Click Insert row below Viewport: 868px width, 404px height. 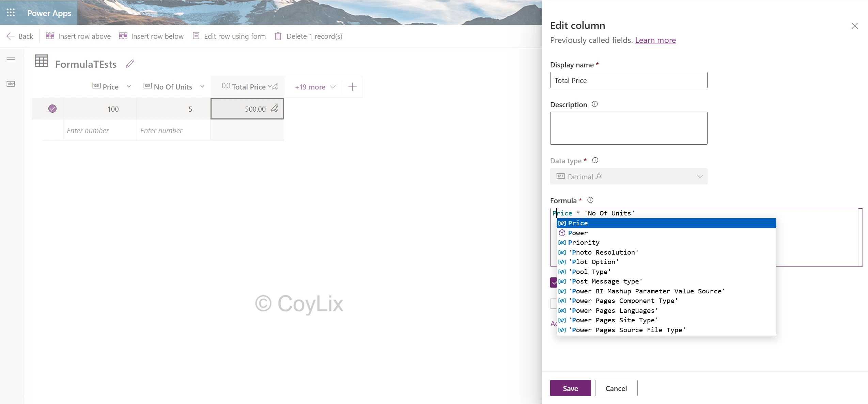(151, 36)
